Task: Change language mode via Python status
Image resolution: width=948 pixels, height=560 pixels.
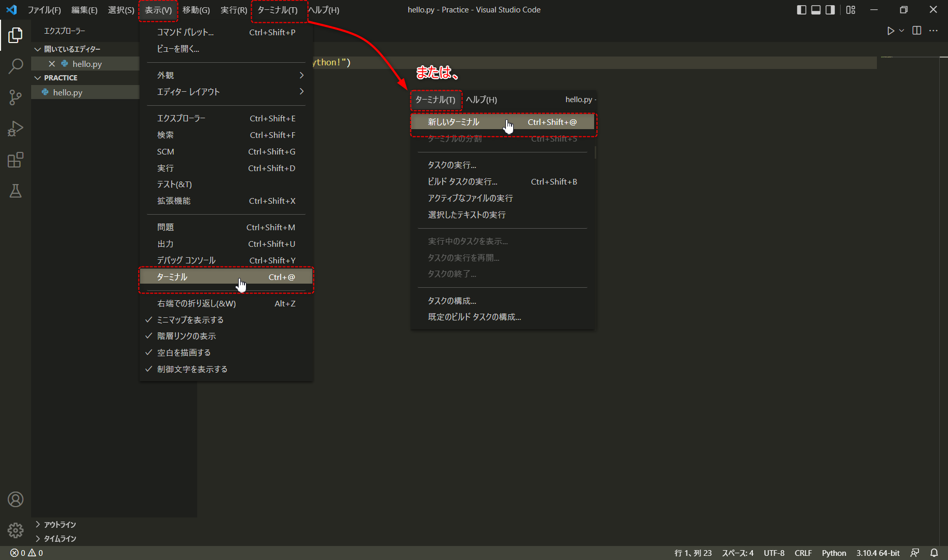Action: pyautogui.click(x=834, y=553)
